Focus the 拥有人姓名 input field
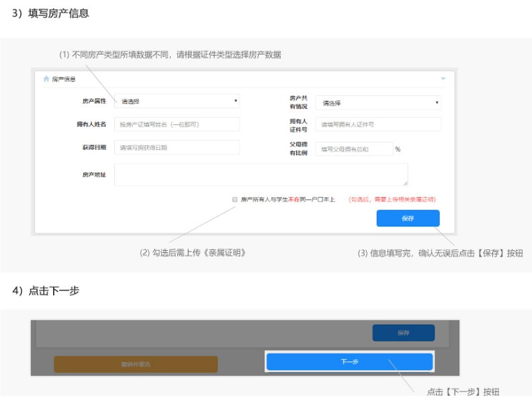The image size is (532, 406). point(177,124)
